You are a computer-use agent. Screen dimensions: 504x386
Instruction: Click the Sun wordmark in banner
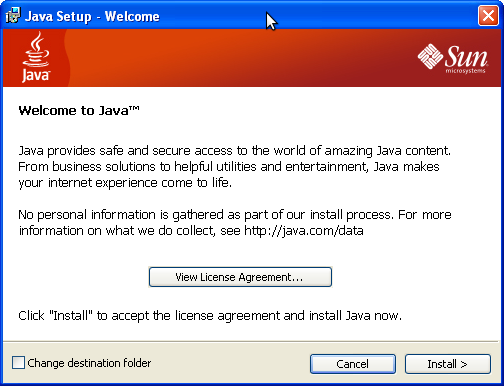466,56
